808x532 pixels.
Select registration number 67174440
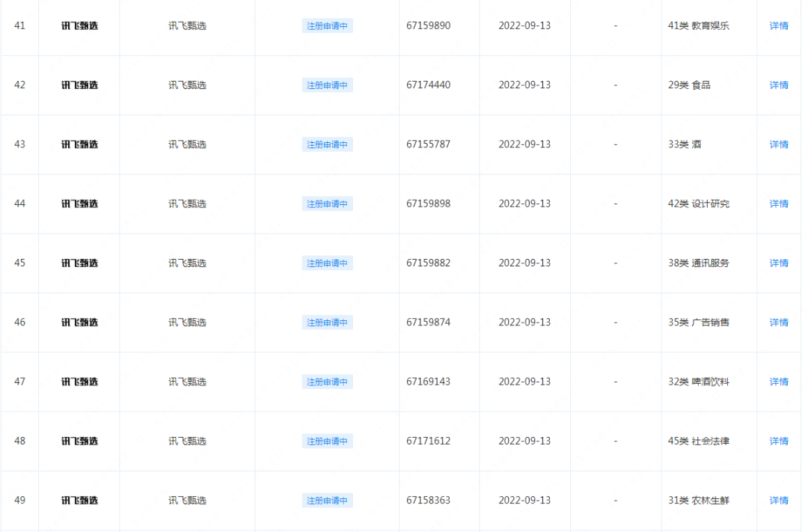(428, 85)
